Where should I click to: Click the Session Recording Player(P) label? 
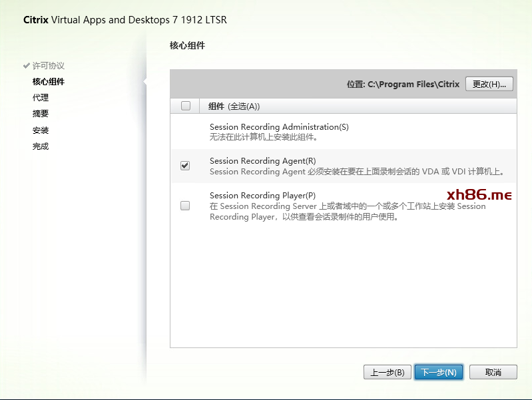tap(262, 196)
